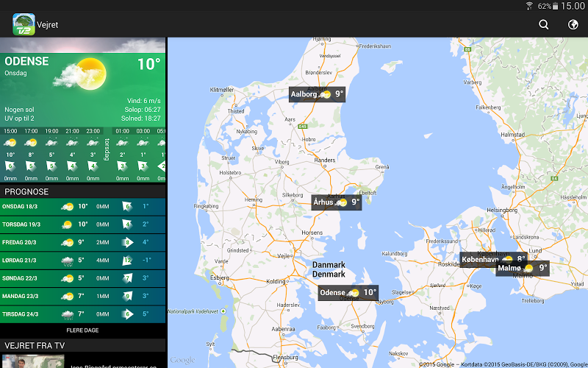Tap the Helsingborg label on map
Image resolution: width=588 pixels, height=368 pixels.
tap(502, 210)
